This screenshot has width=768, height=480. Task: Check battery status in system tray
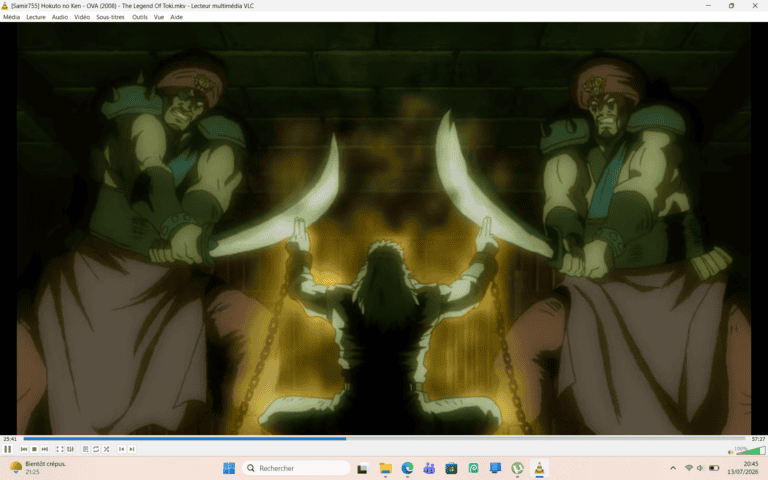pos(714,468)
